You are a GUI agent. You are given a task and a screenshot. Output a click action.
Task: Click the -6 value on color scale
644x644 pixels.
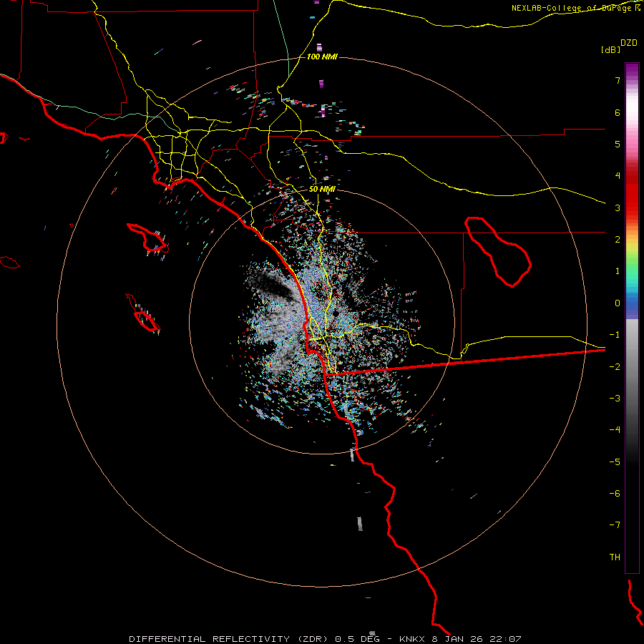[615, 493]
